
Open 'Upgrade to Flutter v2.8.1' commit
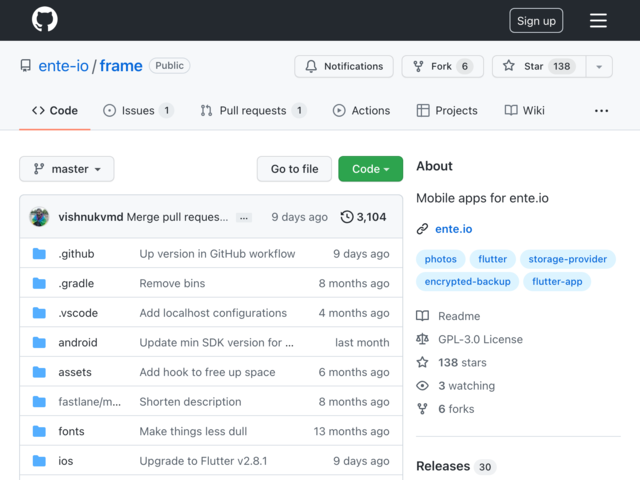[x=203, y=461]
